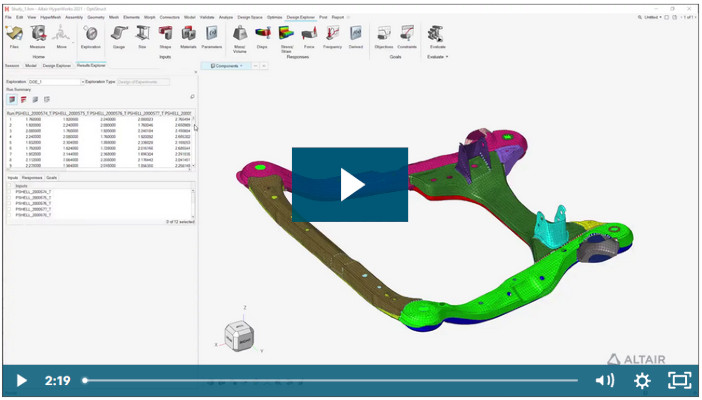Toggle checkbox for last visible PSHELL input
This screenshot has height=400, width=702.
point(10,215)
